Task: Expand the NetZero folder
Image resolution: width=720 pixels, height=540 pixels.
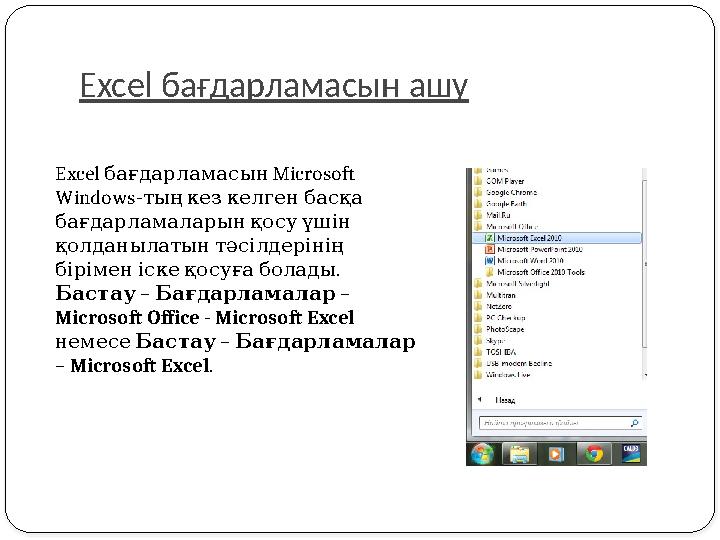Action: (x=493, y=306)
